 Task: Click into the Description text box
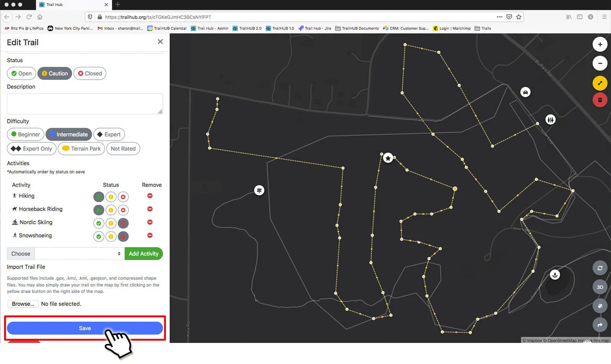pos(85,104)
